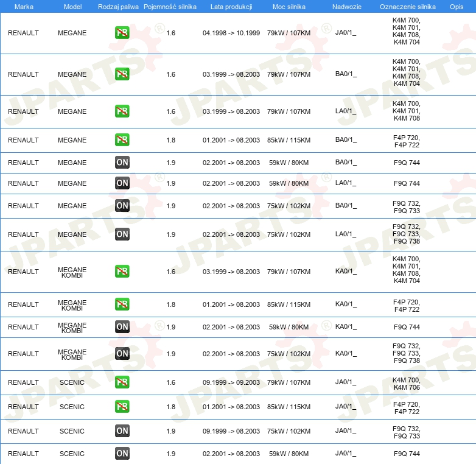476x464 pixels.
Task: Click the PB petrol icon for Scenic 1.6
Action: (122, 382)
